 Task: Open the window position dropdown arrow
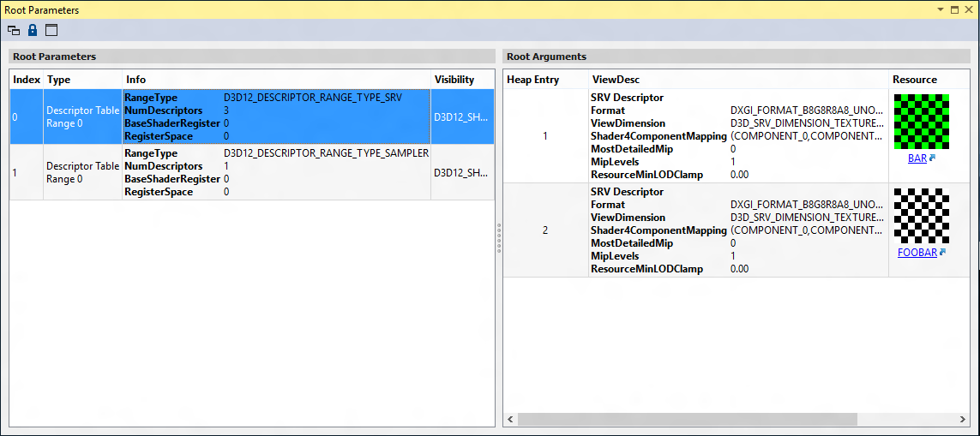(941, 9)
